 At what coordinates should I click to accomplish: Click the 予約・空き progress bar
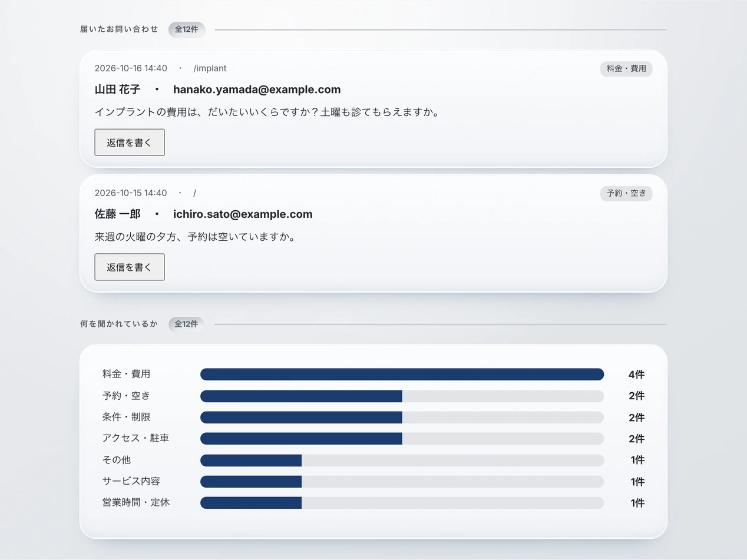[x=402, y=396]
